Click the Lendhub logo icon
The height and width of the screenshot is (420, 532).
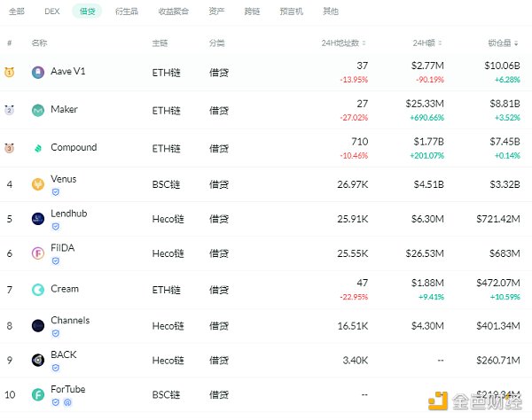(38, 219)
